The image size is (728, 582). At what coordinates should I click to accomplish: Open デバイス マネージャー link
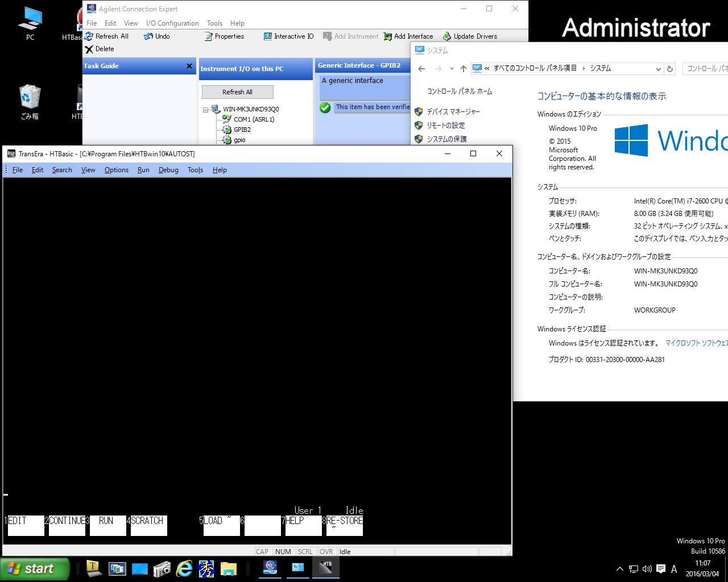453,112
